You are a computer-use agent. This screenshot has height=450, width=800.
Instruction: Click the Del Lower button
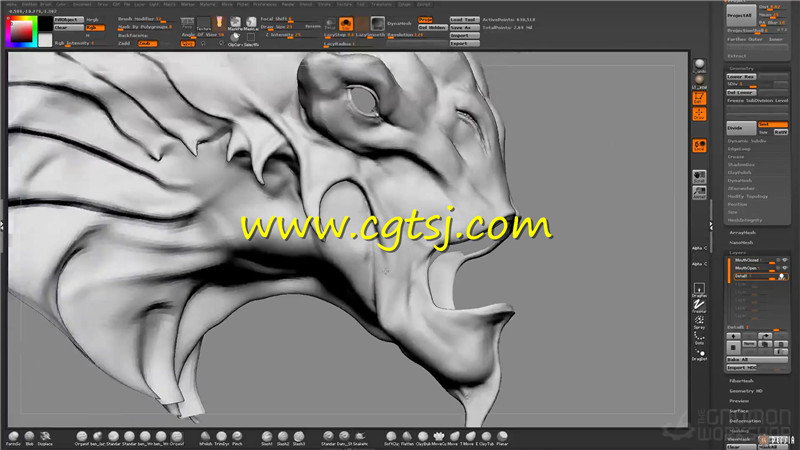coord(741,93)
